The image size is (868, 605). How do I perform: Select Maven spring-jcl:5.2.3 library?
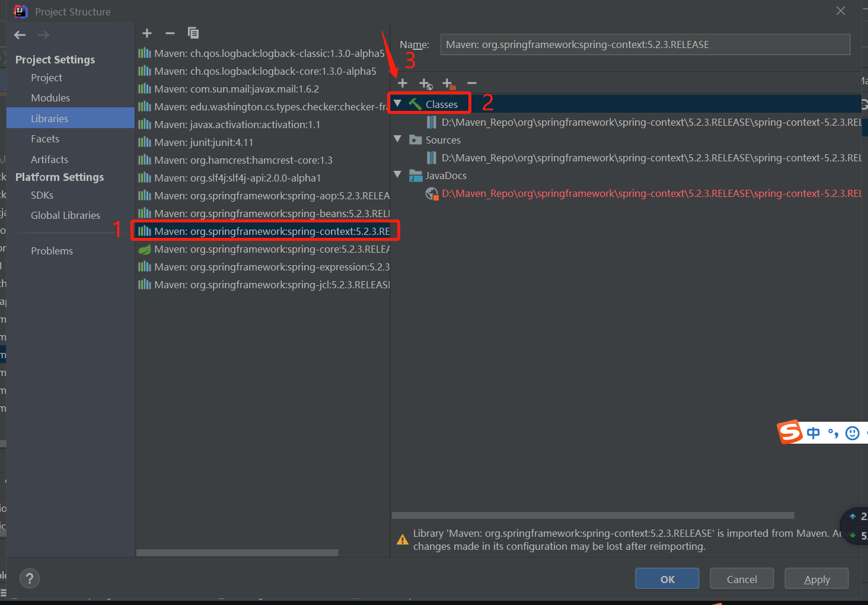click(x=262, y=285)
